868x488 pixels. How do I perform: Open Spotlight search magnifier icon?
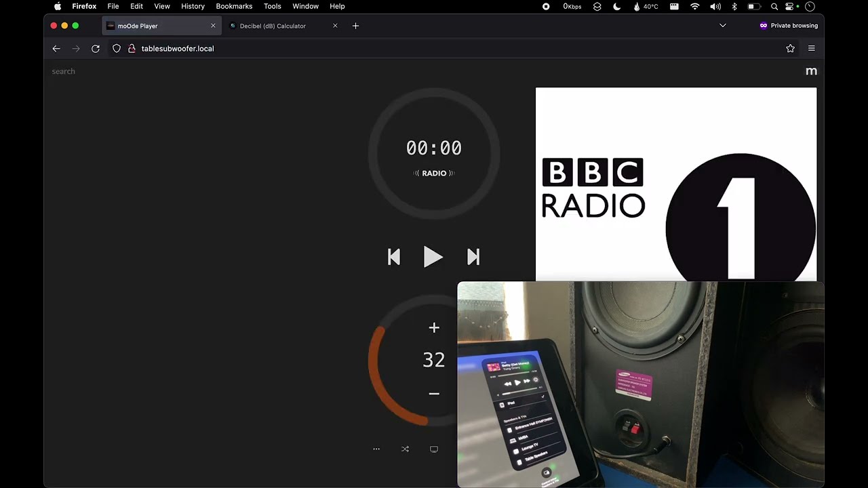pos(774,6)
